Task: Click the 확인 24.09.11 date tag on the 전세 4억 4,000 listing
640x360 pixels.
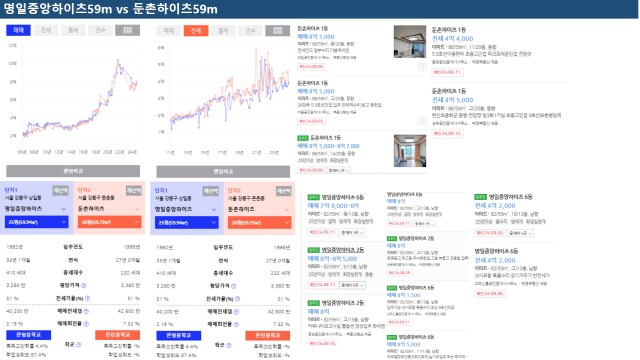Action: pyautogui.click(x=447, y=72)
